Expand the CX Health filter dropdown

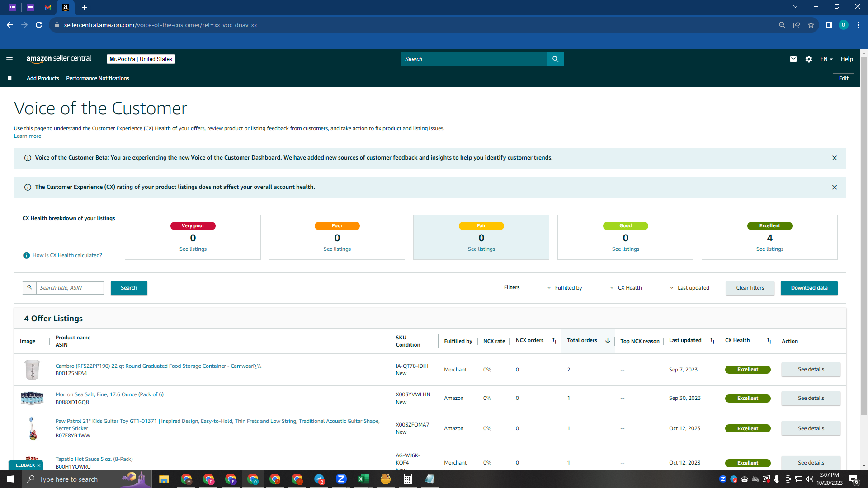click(626, 288)
